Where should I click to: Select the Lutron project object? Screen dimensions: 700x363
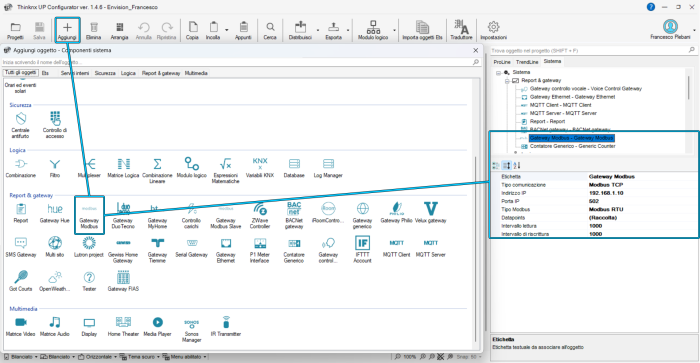click(x=89, y=247)
